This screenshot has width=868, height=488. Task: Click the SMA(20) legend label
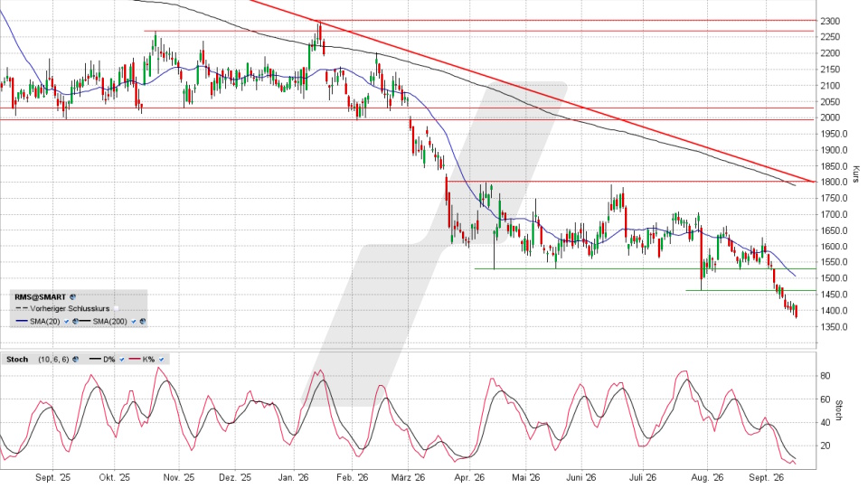[x=45, y=322]
